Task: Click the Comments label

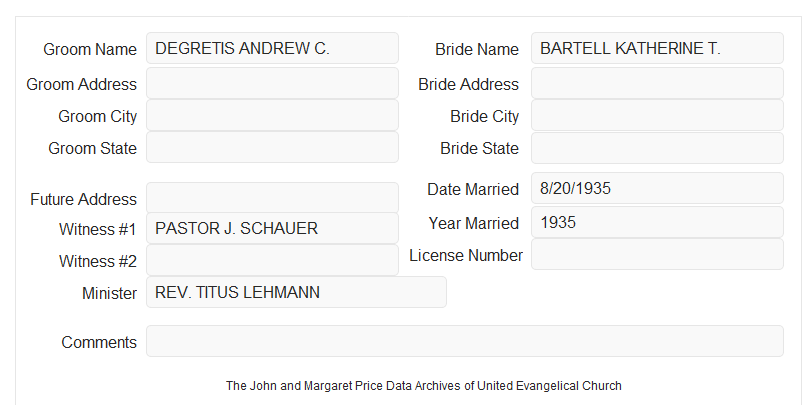Action: tap(99, 342)
